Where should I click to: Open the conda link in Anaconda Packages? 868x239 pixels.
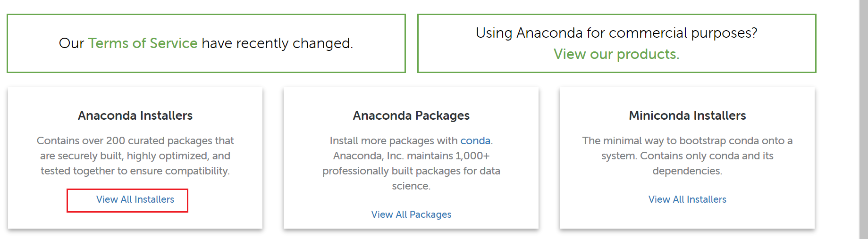[x=475, y=140]
